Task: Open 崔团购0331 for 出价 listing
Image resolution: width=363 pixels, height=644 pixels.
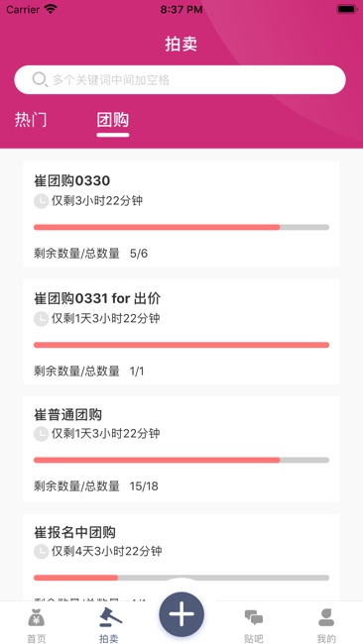Action: point(181,332)
